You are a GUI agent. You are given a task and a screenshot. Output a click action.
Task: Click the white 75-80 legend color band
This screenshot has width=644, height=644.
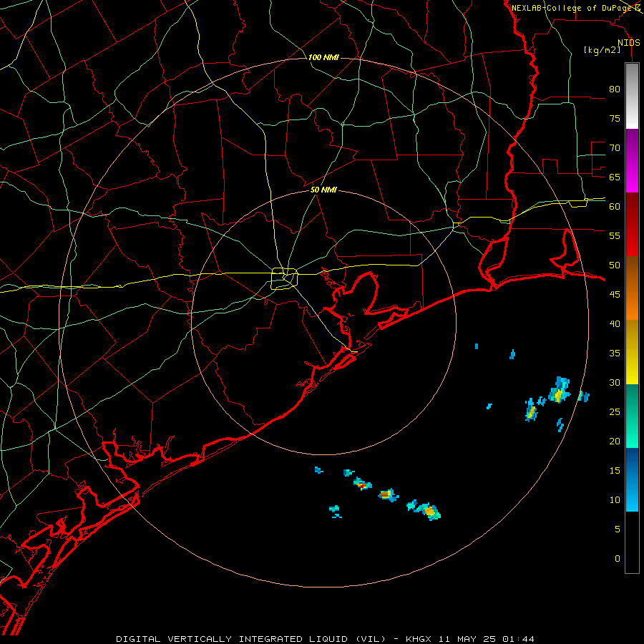coord(632,96)
